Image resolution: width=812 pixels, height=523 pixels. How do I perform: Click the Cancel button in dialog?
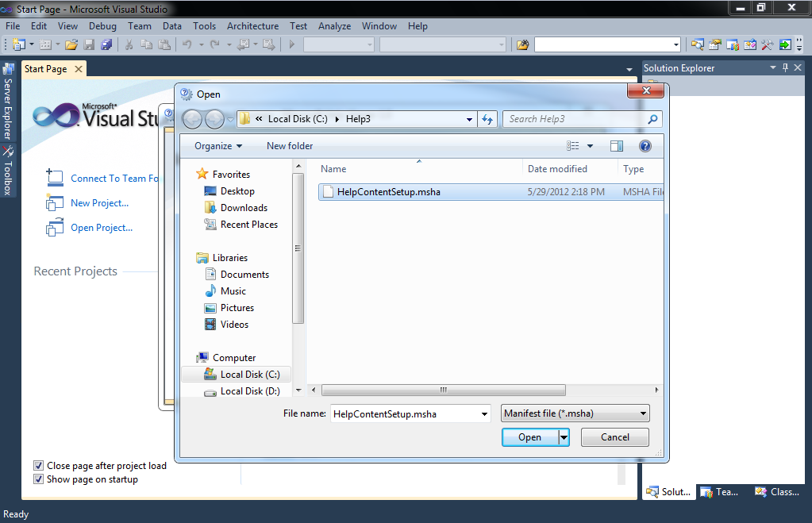coord(614,437)
